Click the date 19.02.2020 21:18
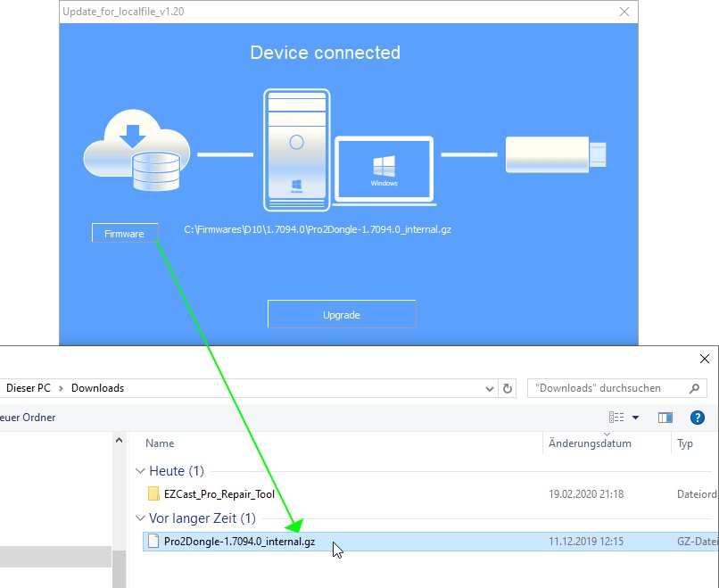The height and width of the screenshot is (588, 719). point(586,494)
